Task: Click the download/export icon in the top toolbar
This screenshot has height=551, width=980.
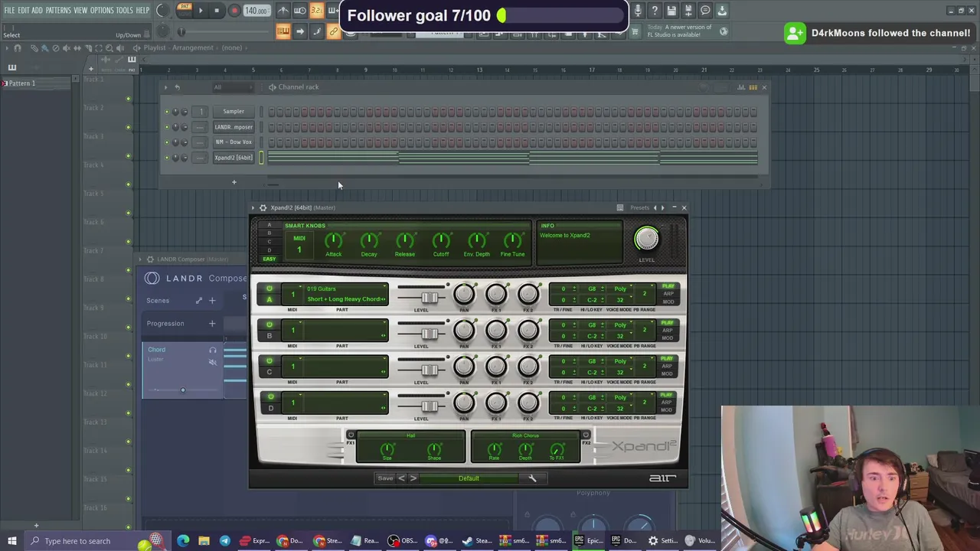Action: [722, 11]
